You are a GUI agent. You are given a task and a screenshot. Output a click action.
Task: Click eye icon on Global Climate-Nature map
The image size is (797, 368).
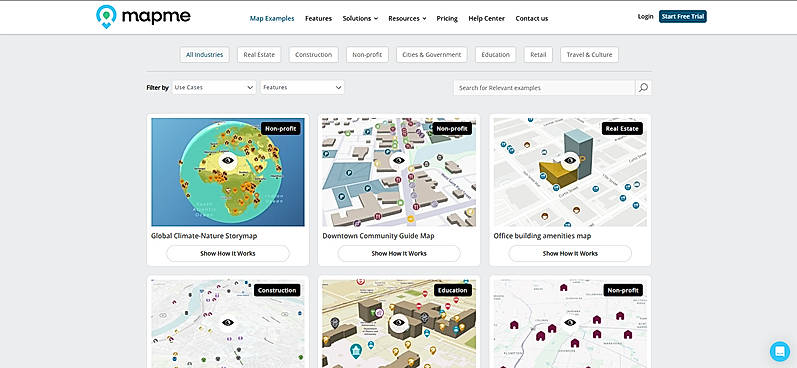pos(228,160)
